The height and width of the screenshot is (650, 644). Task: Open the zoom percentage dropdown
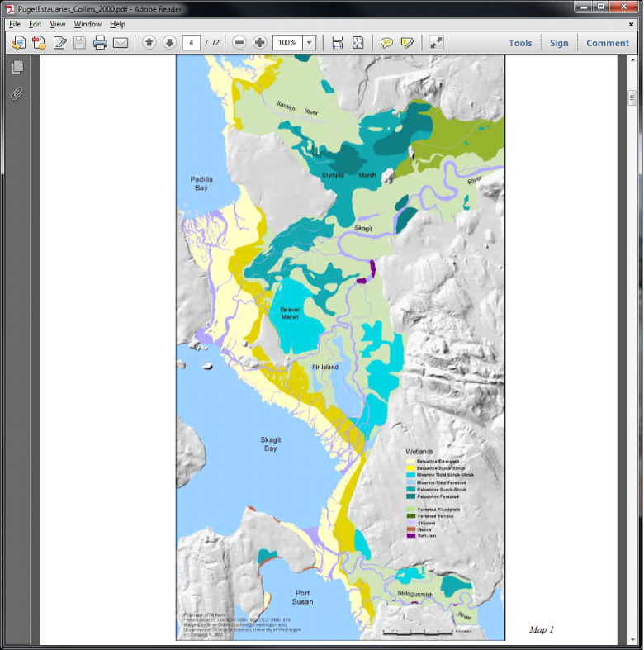click(x=310, y=43)
